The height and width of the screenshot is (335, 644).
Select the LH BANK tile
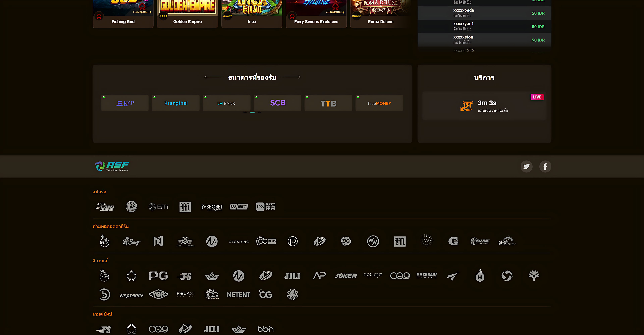(x=227, y=103)
